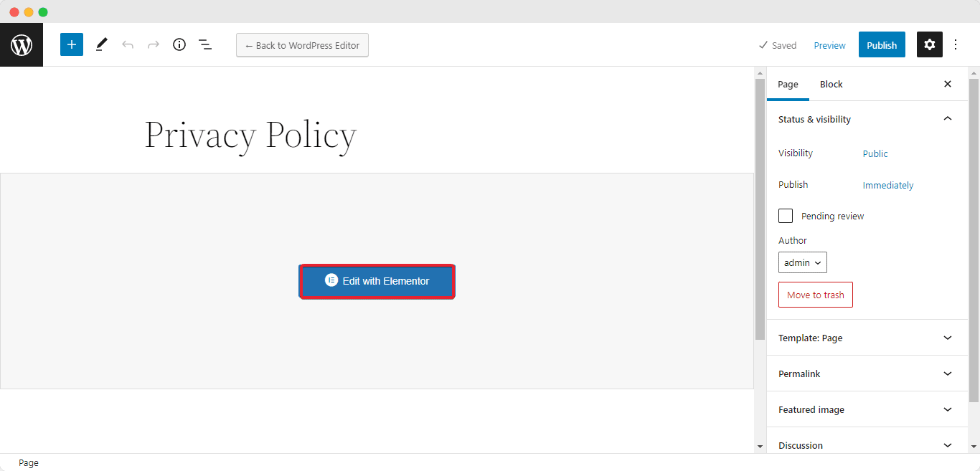Click the Elementor logo inside the blue button
This screenshot has width=980, height=471.
click(x=331, y=280)
